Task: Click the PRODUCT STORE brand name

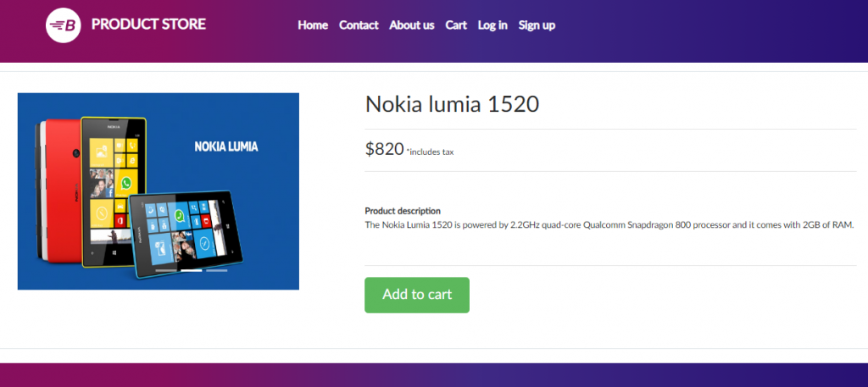Action: (148, 25)
